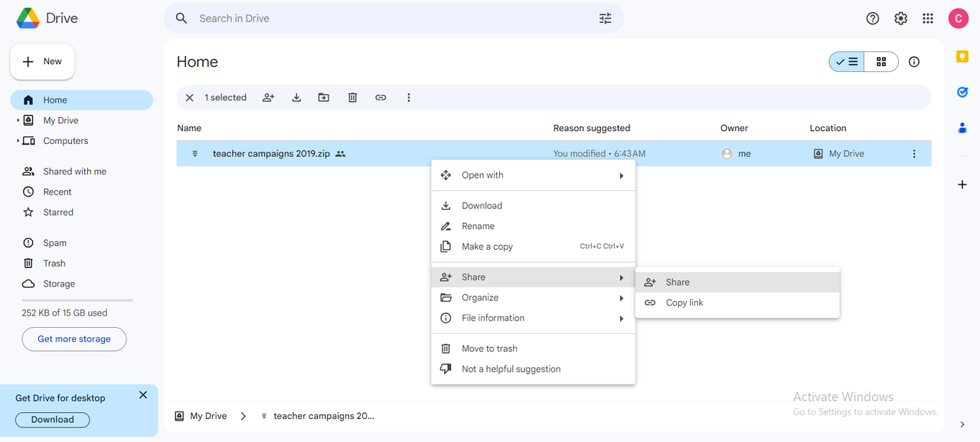Switch to list layout view
Image resolution: width=980 pixels, height=442 pixels.
(x=847, y=62)
